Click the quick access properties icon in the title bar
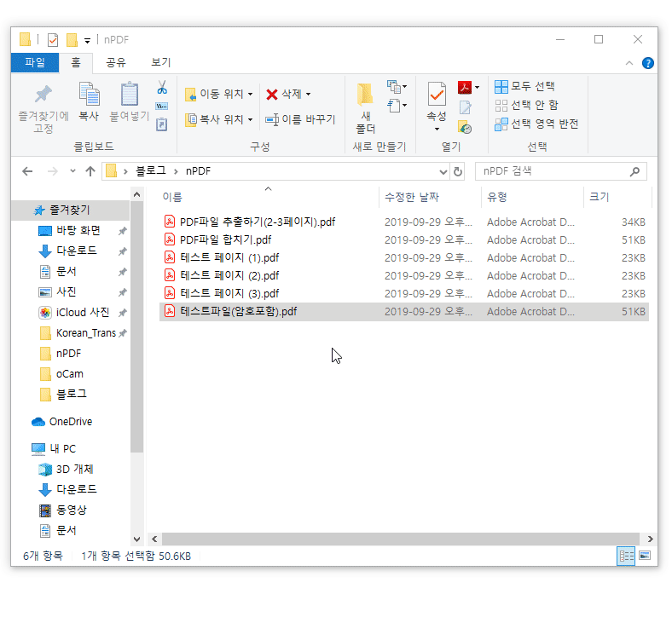The width and height of the screenshot is (672, 617). (53, 40)
